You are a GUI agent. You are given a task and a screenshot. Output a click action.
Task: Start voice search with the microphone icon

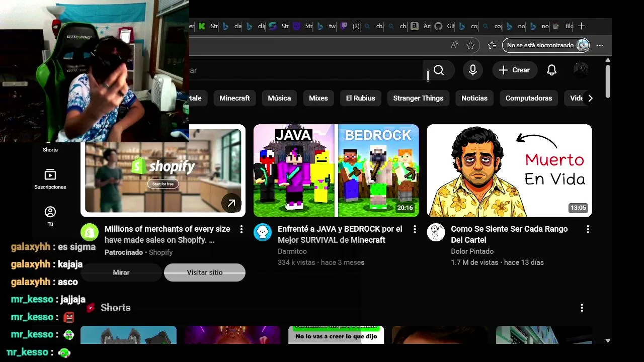point(473,70)
